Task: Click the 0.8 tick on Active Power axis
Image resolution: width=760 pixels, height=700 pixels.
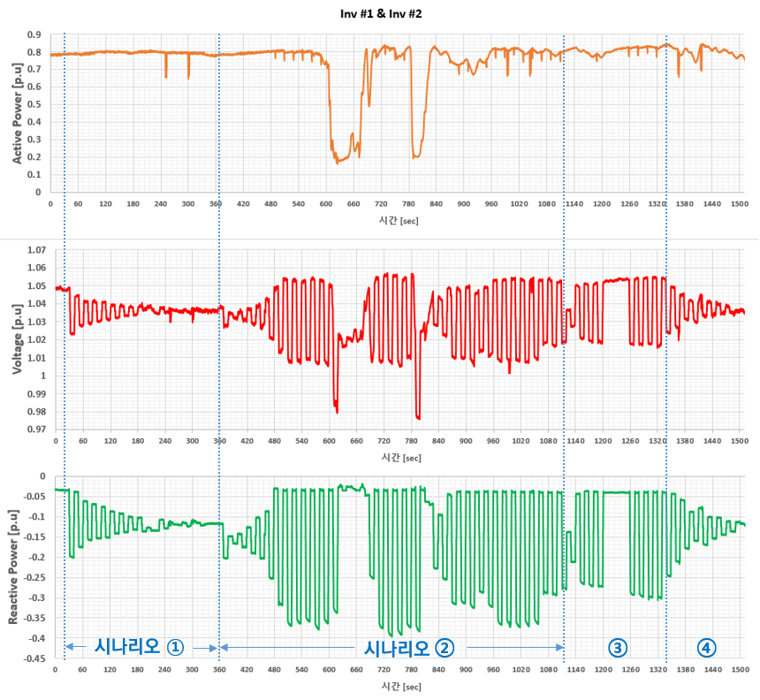Action: [x=34, y=52]
